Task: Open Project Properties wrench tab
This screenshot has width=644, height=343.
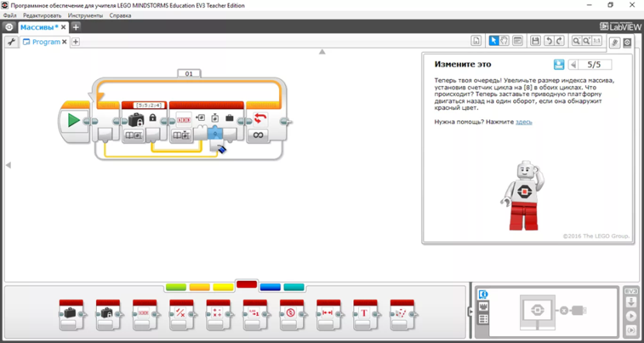Action: click(x=12, y=42)
